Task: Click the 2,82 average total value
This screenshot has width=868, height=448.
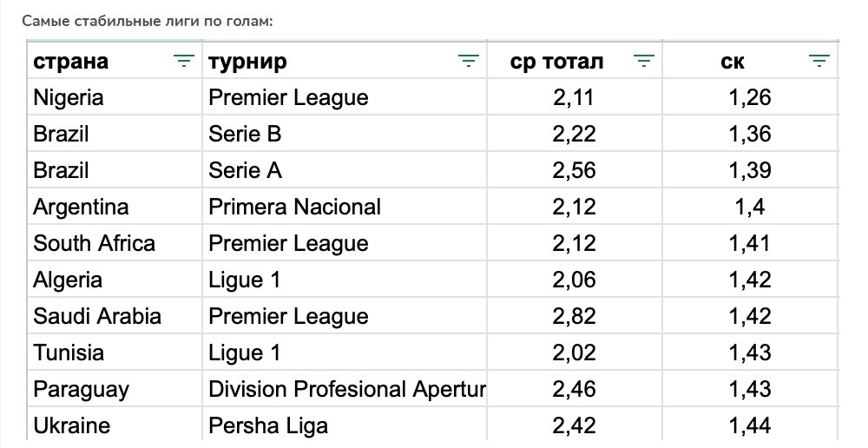Action: [x=574, y=317]
